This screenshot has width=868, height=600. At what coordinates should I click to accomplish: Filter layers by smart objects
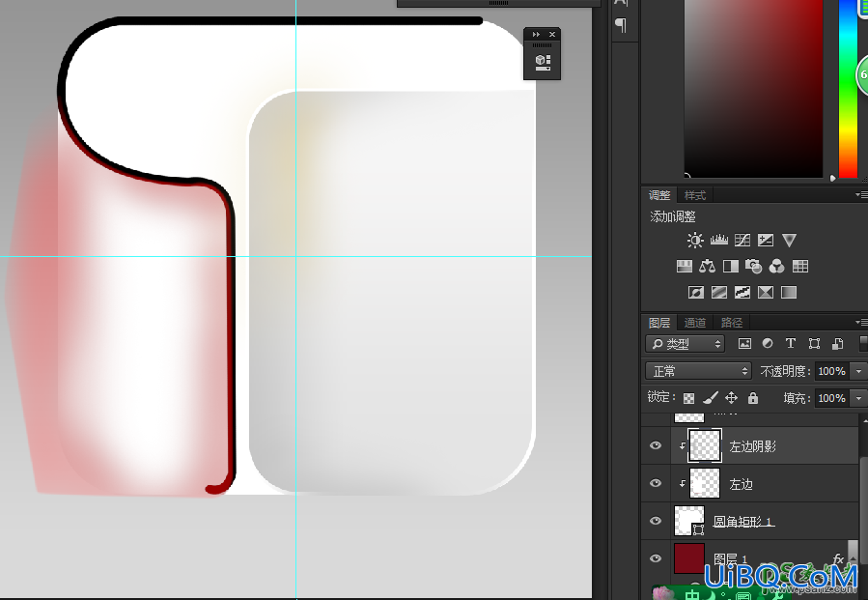pos(837,344)
